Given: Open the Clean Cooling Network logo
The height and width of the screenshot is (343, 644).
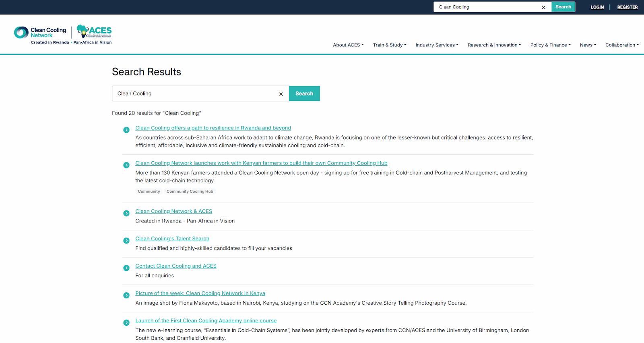Looking at the screenshot, I should coord(40,32).
